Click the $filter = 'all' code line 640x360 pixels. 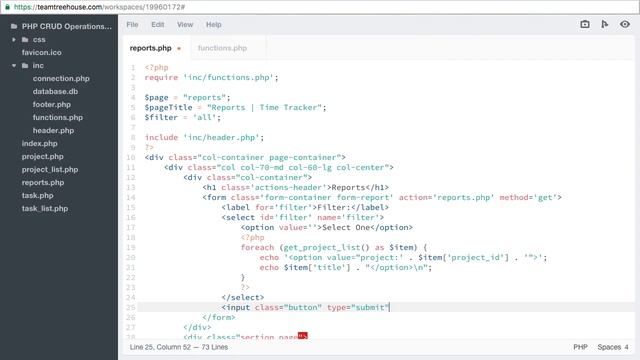click(182, 118)
